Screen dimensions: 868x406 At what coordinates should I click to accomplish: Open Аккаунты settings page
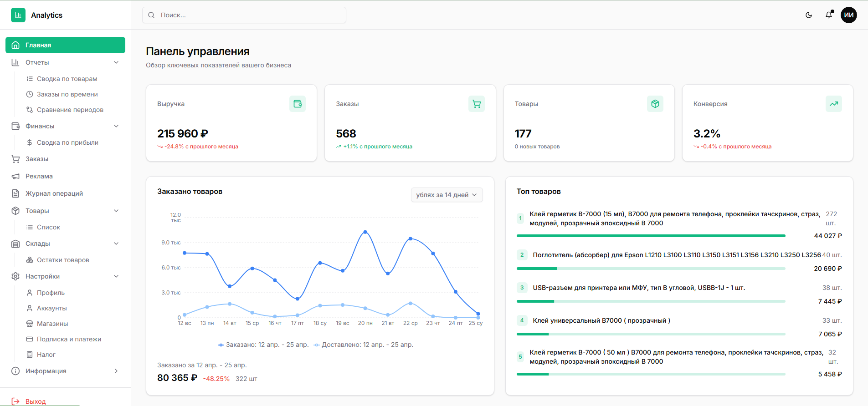click(x=51, y=308)
